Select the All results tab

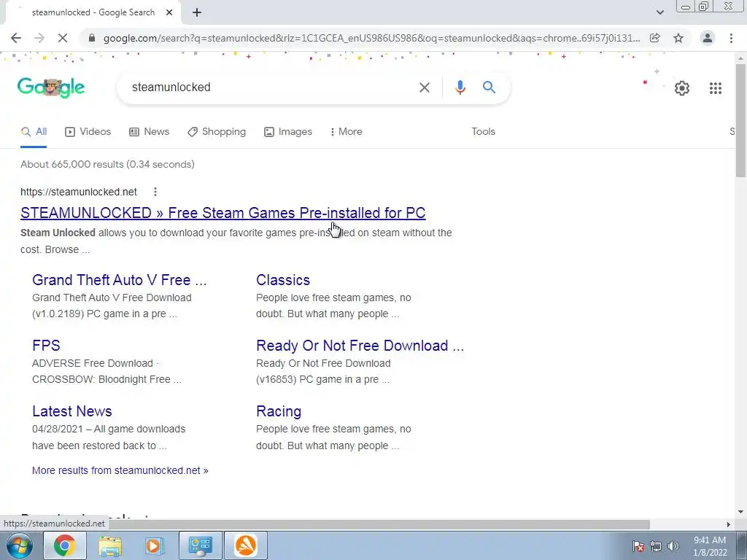[x=34, y=132]
